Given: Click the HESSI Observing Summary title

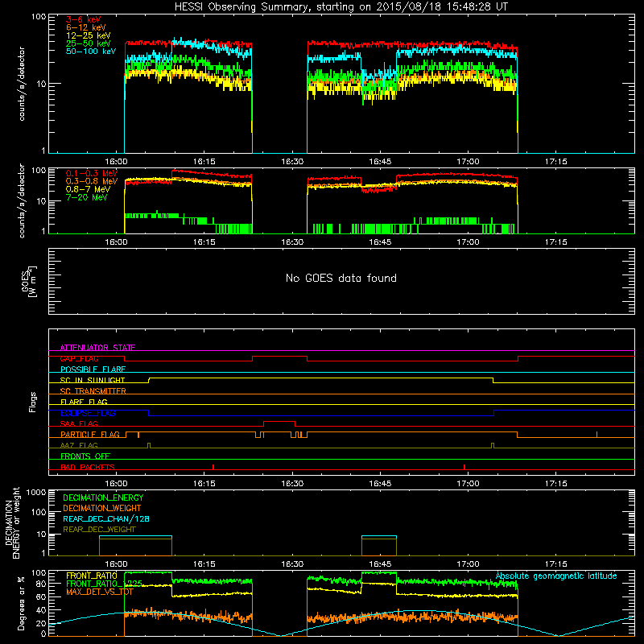Looking at the screenshot, I should point(341,6).
